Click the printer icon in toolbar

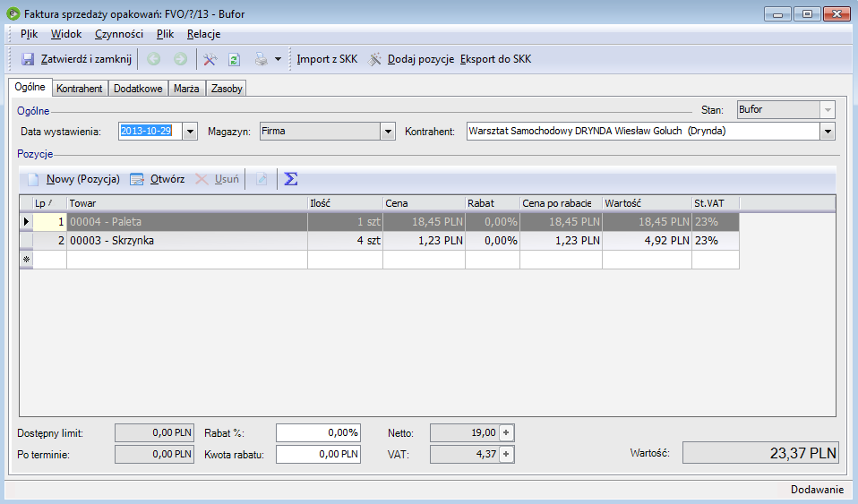coord(262,59)
